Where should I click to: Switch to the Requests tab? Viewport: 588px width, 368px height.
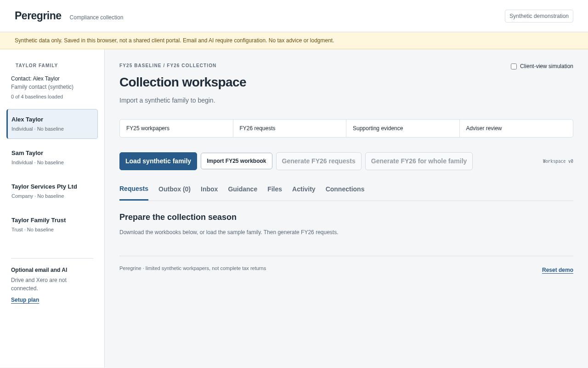click(x=134, y=189)
